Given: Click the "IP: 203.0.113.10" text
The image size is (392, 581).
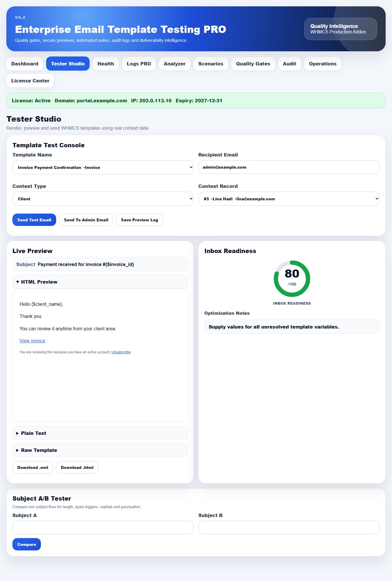Looking at the screenshot, I should (151, 101).
